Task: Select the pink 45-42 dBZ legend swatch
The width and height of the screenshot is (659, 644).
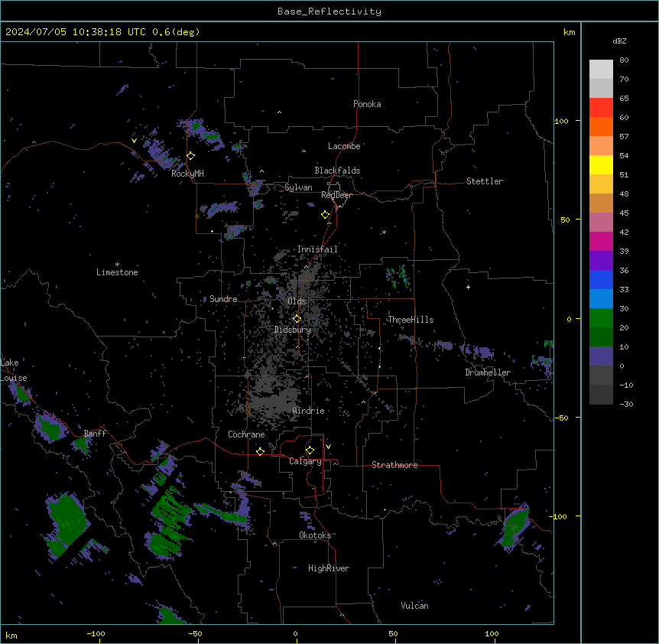Action: click(x=601, y=222)
